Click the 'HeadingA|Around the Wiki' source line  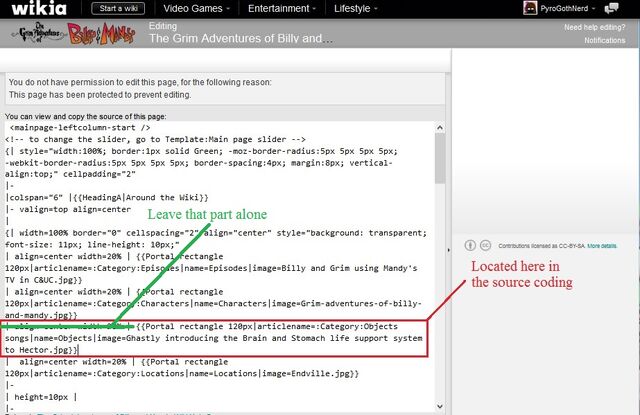click(107, 198)
